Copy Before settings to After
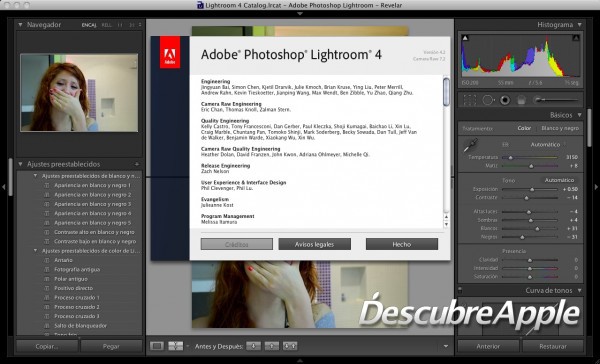Image resolution: width=600 pixels, height=364 pixels. coord(253,346)
